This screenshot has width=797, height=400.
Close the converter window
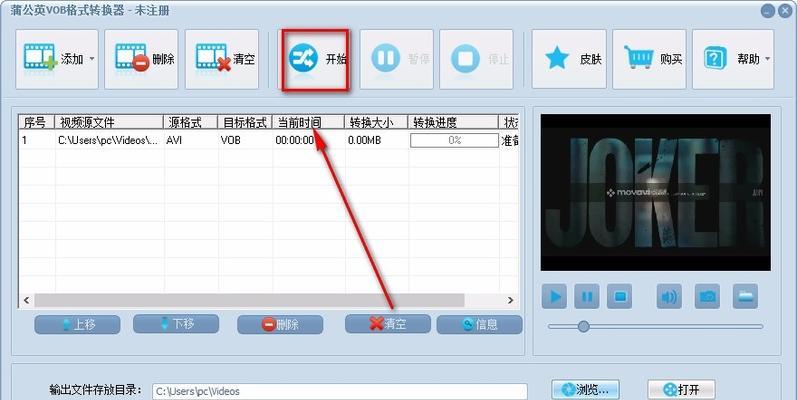(786, 11)
